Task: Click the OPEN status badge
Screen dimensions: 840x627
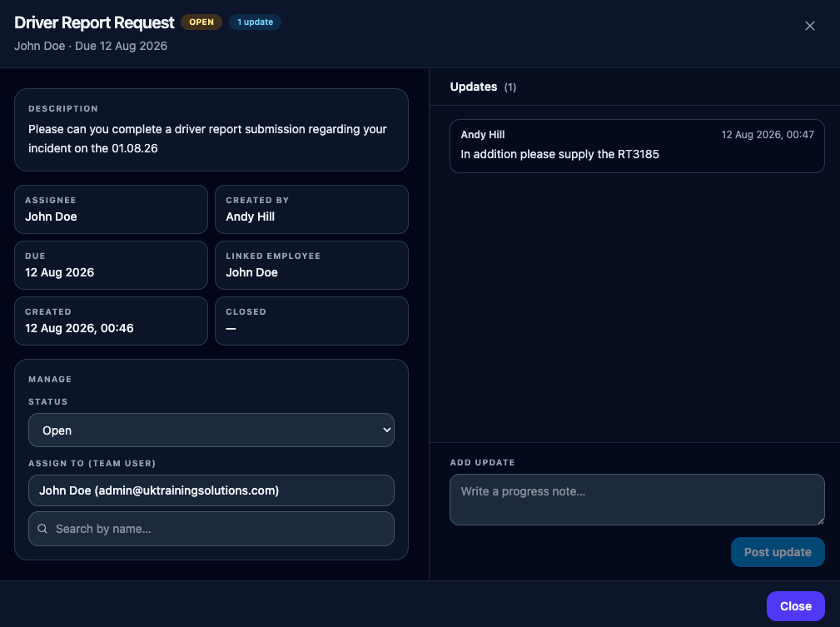Action: tap(201, 22)
